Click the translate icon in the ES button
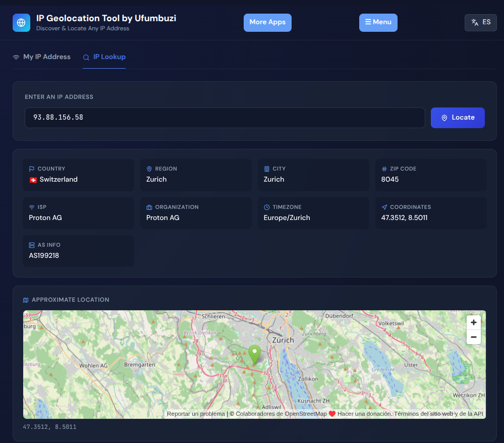This screenshot has height=443, width=504. (x=474, y=22)
